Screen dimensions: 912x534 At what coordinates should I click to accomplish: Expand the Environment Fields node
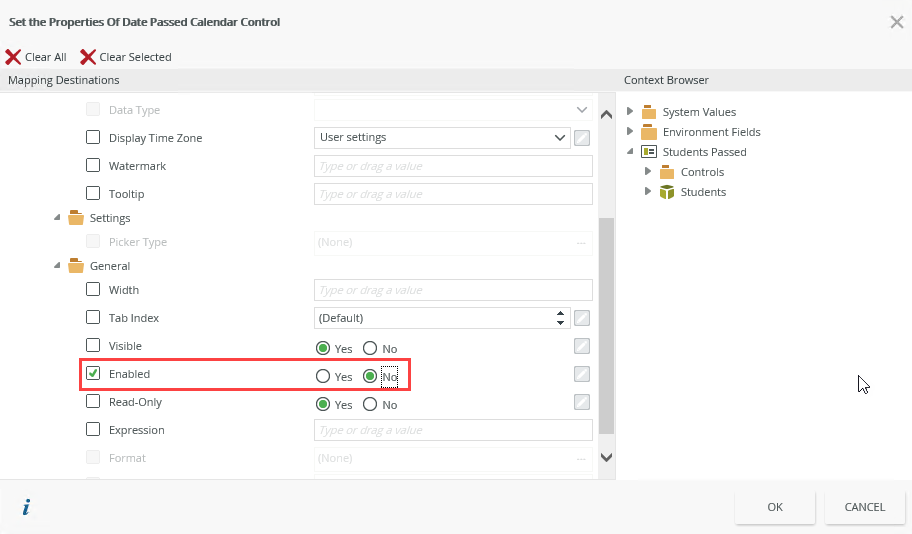point(630,132)
